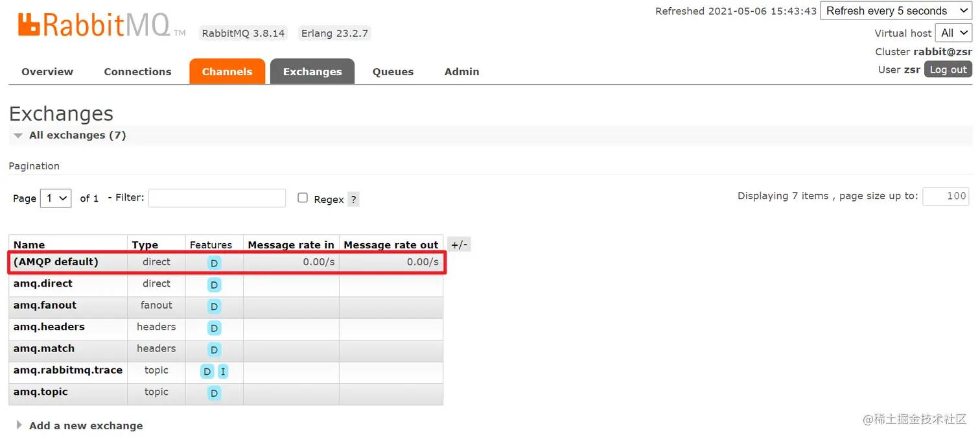980x439 pixels.
Task: Click the RabbitMQ logo
Action: [x=101, y=24]
